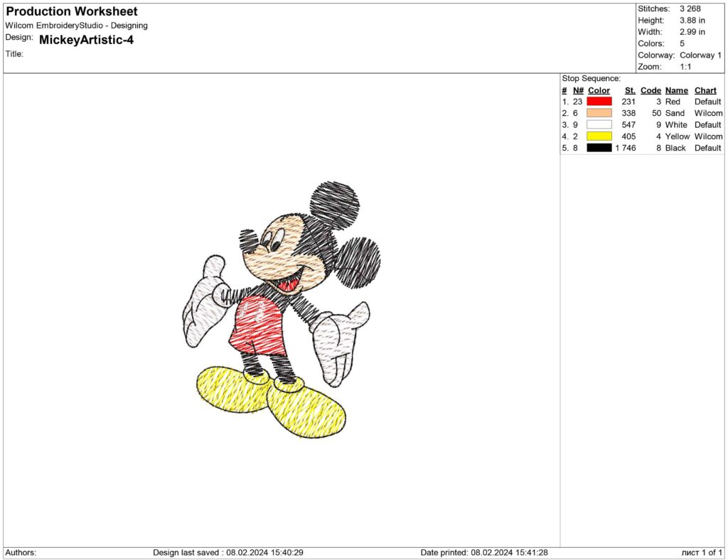Click the design name MickeyArtistic-4
Image resolution: width=728 pixels, height=560 pixels.
pos(86,40)
